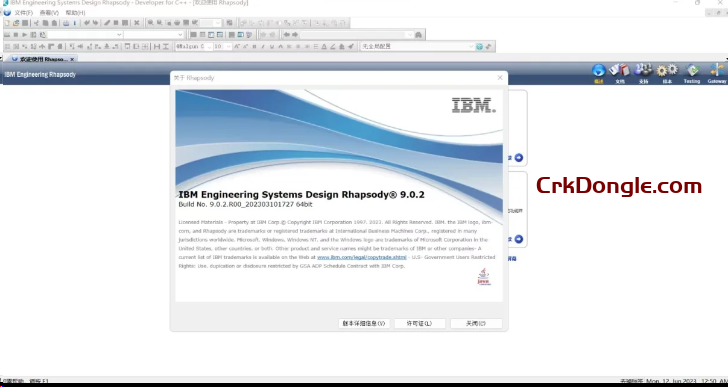Screen dimensions: 728x387
Task: Open the overview globe icon on welcome bar
Action: click(598, 71)
